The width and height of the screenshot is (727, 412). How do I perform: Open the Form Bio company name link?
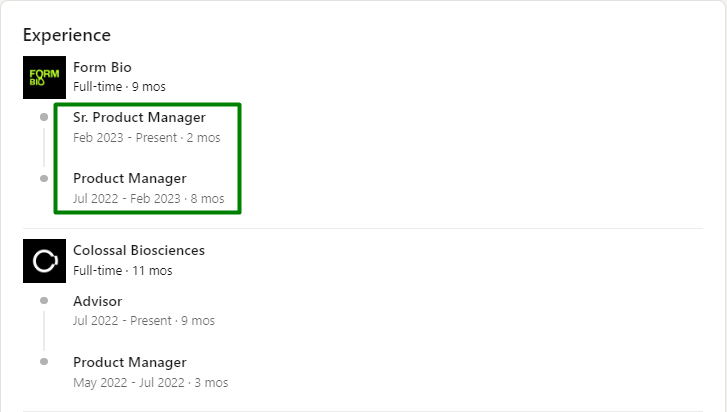coord(102,67)
